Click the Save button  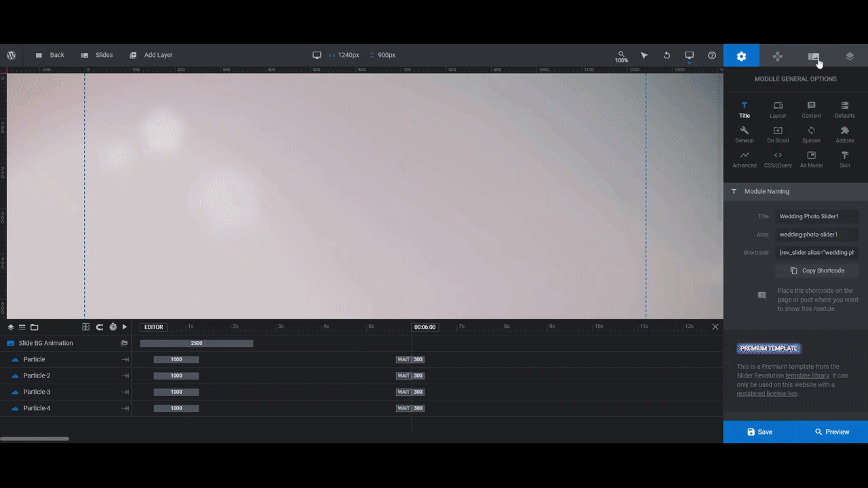(759, 432)
